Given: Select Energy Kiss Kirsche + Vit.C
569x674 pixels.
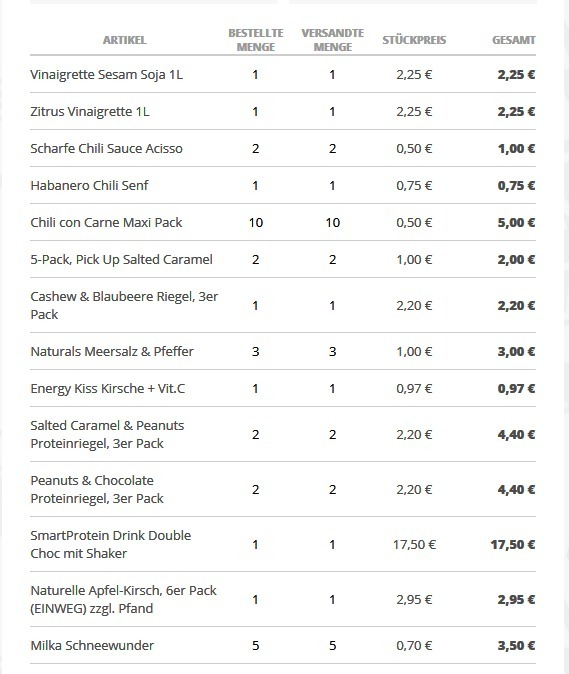Looking at the screenshot, I should coord(107,388).
